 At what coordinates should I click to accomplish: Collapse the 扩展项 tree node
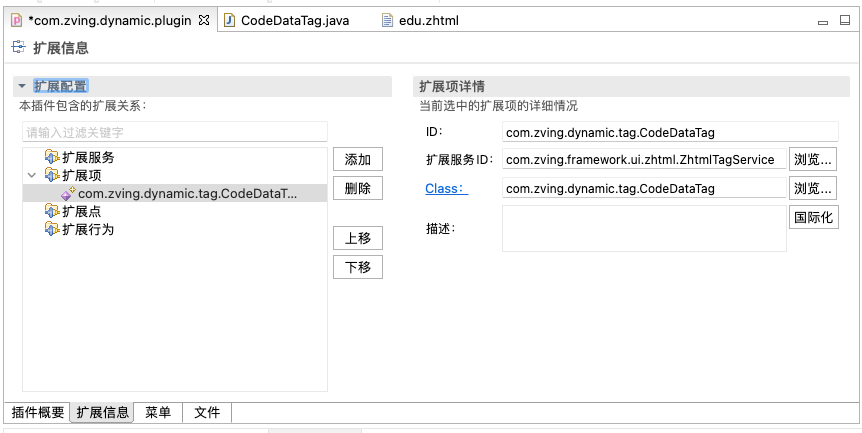31,175
